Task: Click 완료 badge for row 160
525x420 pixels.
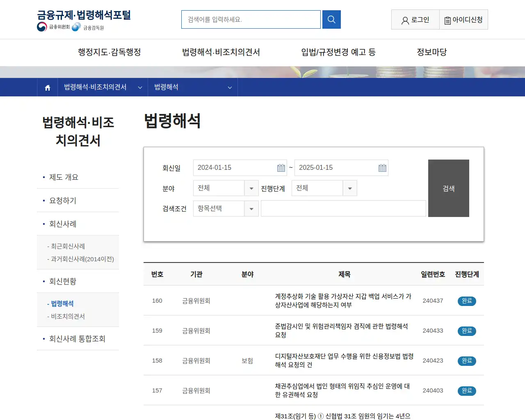Action: pos(467,301)
